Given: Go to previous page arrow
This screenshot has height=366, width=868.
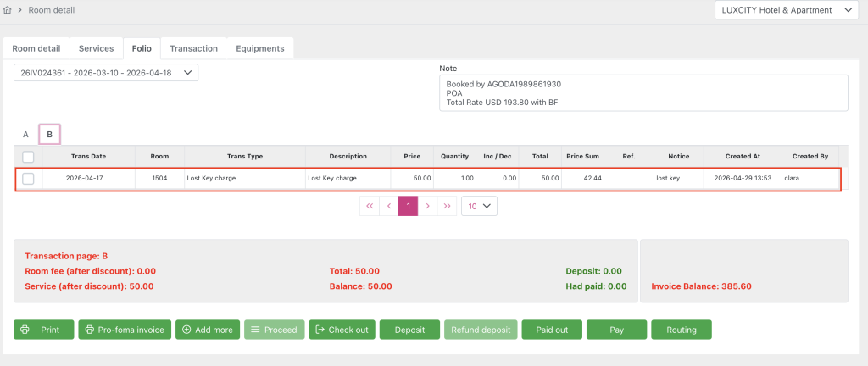Looking at the screenshot, I should click(x=389, y=205).
